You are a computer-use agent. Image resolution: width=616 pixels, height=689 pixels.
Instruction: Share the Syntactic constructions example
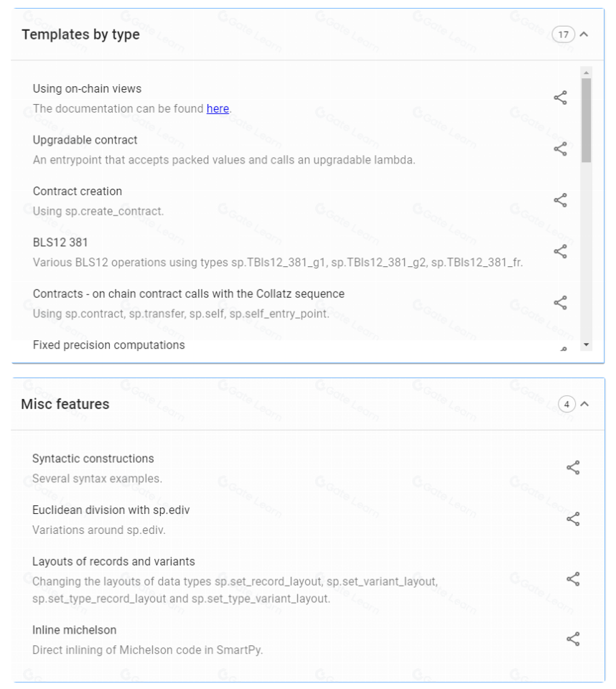click(573, 468)
